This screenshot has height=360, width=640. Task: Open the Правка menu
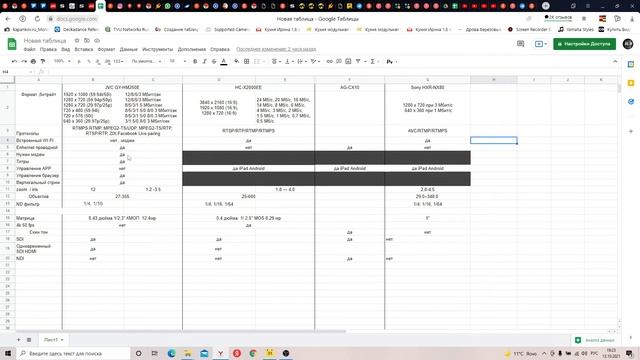point(48,49)
